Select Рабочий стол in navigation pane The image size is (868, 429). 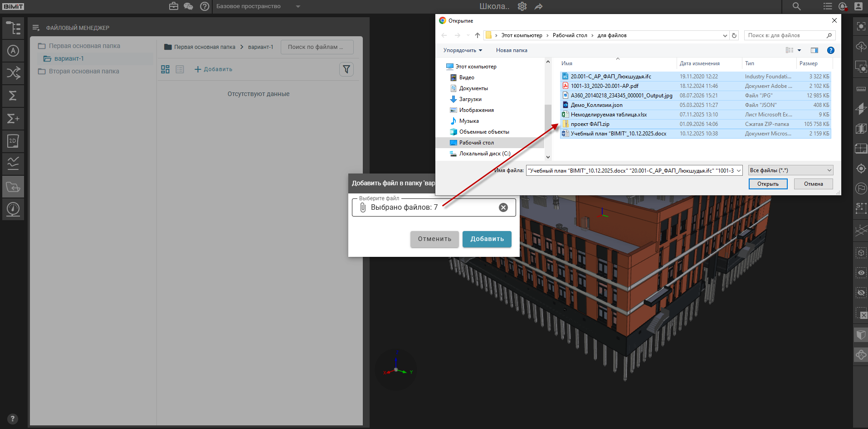pos(476,143)
